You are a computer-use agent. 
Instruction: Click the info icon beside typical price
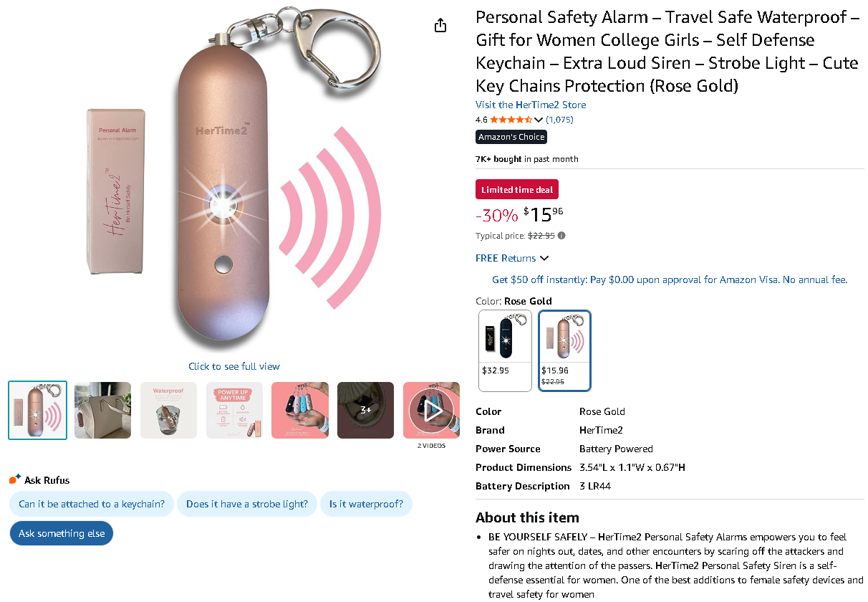point(561,236)
